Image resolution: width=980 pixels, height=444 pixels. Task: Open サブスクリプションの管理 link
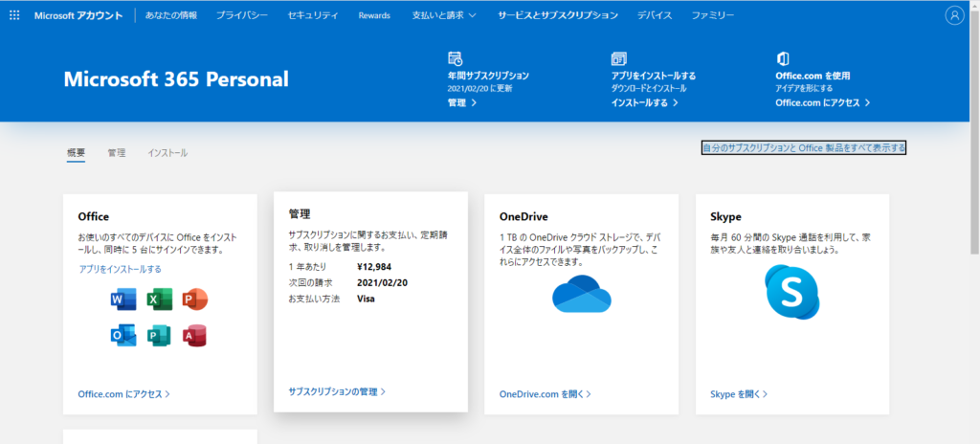point(338,391)
